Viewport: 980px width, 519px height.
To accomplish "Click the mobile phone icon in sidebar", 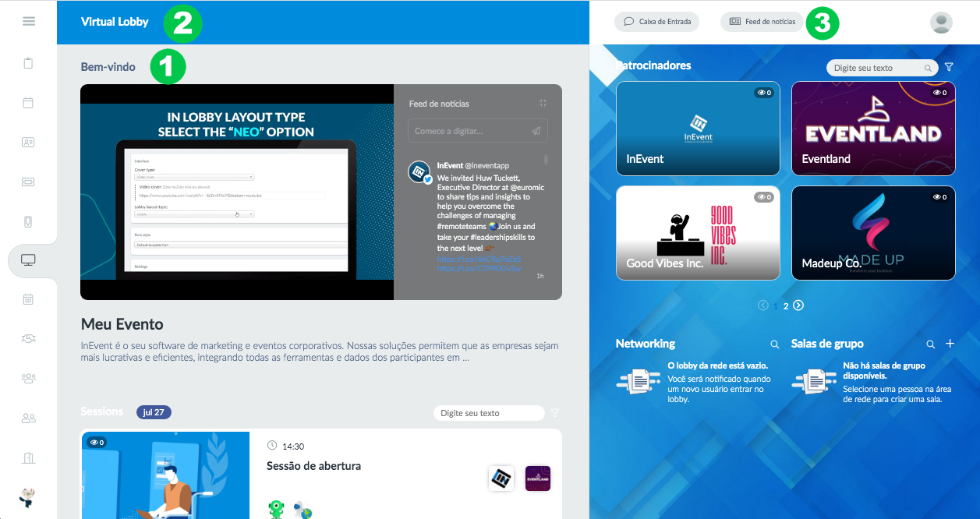I will point(29,221).
